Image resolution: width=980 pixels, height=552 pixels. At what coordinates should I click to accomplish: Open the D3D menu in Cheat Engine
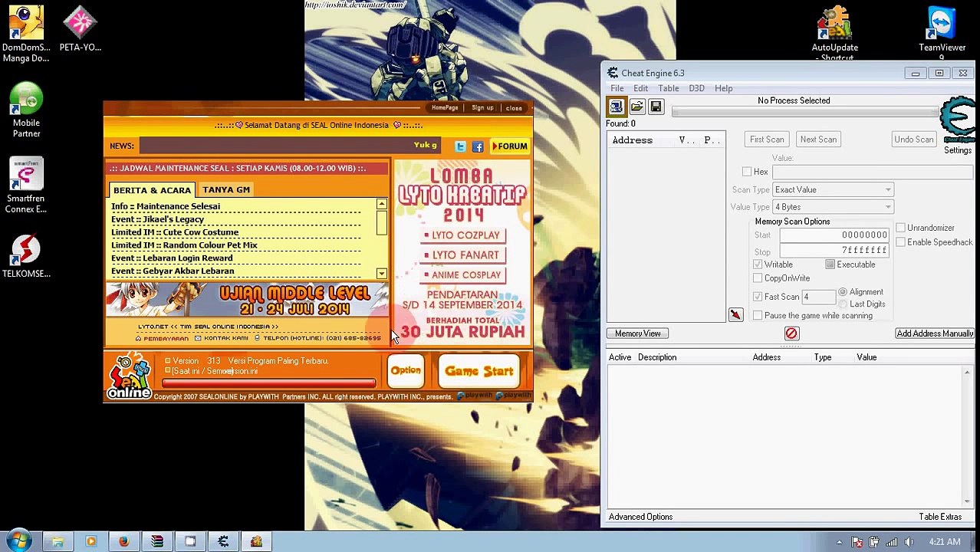pos(696,88)
